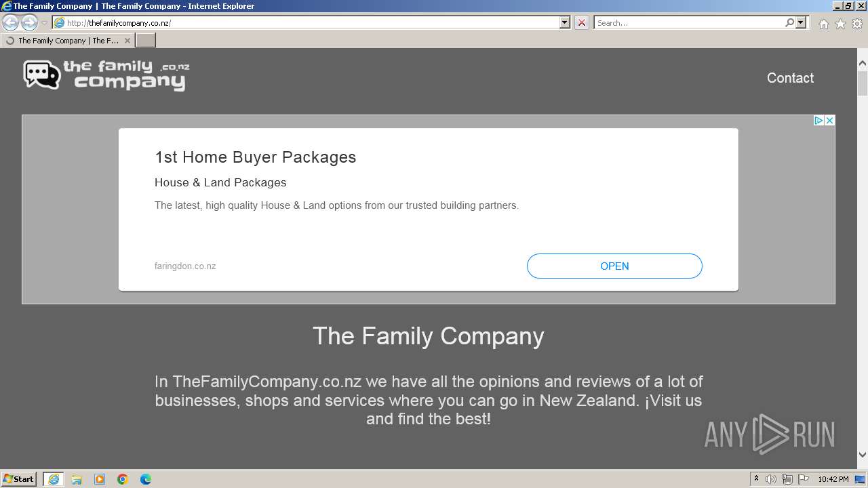Image resolution: width=868 pixels, height=488 pixels.
Task: Click '1st Home Buyer Packages' ad headline
Action: (x=255, y=157)
